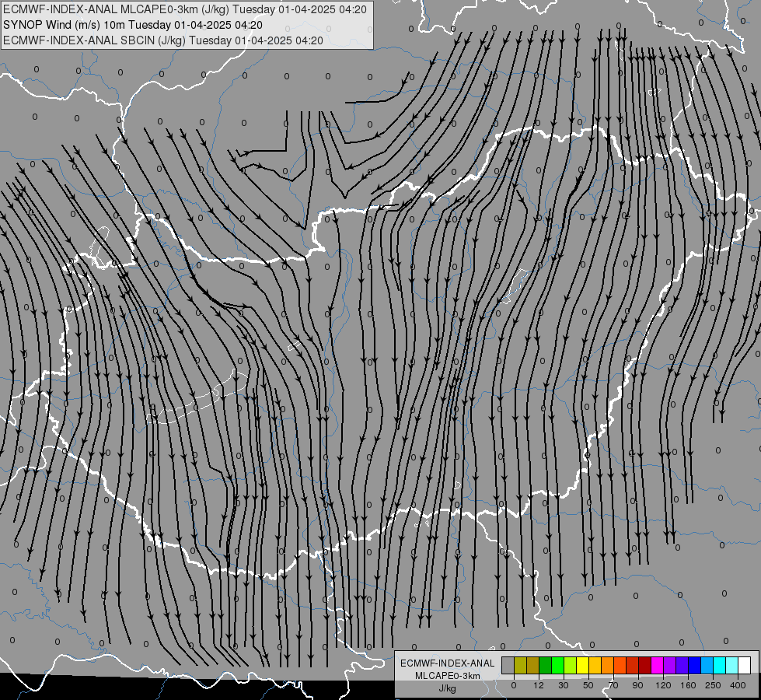Click the MLCAPE0-3km legend label
761x700 pixels.
coord(448,676)
